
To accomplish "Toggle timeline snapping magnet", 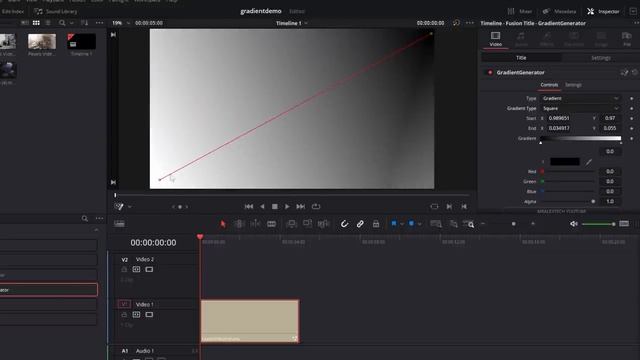I will tap(344, 224).
